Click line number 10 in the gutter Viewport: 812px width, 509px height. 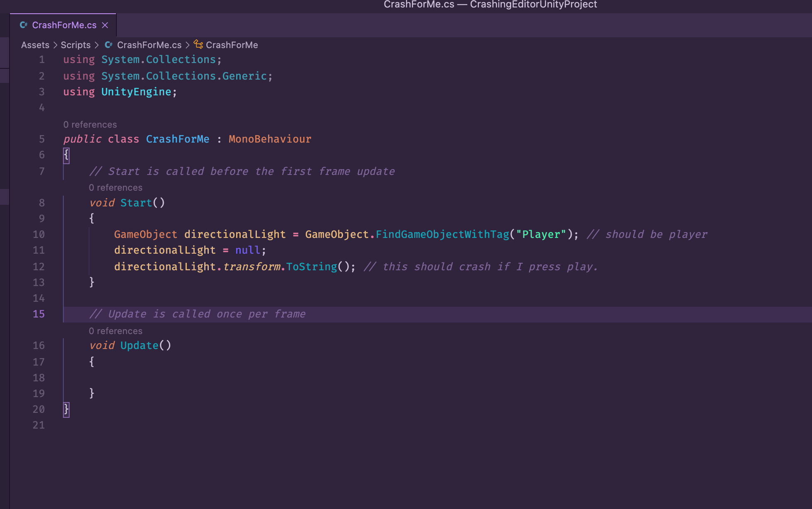[x=39, y=235]
